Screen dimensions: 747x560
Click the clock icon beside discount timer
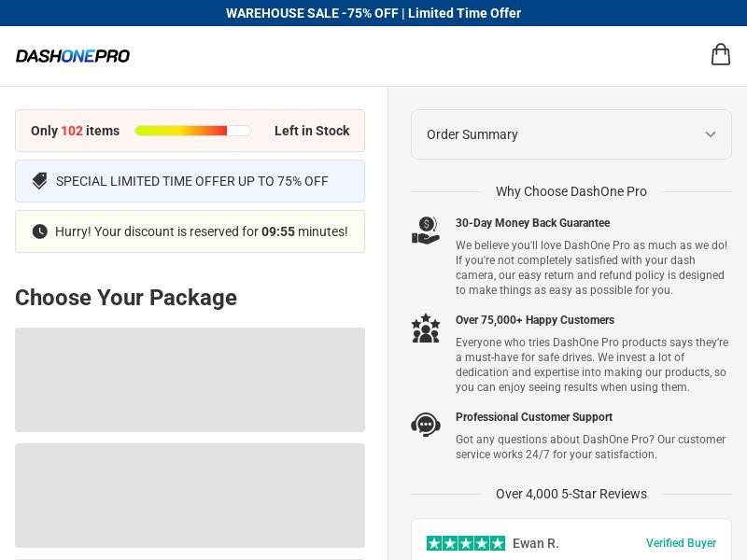point(39,231)
